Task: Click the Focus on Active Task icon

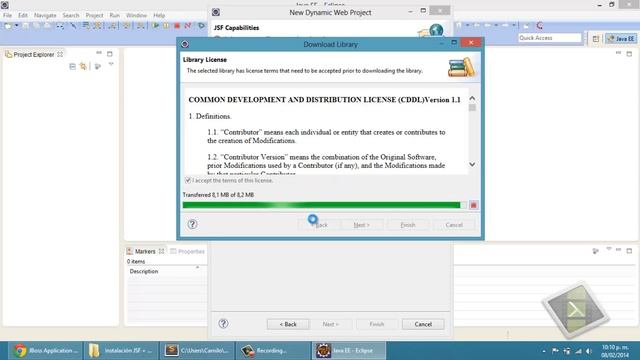Action: click(x=98, y=66)
